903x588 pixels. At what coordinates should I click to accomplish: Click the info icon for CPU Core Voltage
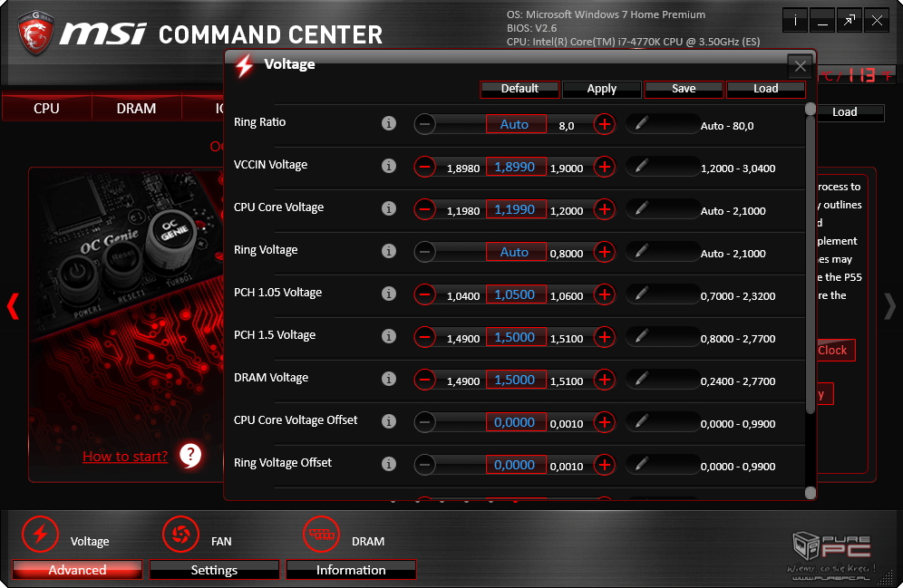pos(389,208)
